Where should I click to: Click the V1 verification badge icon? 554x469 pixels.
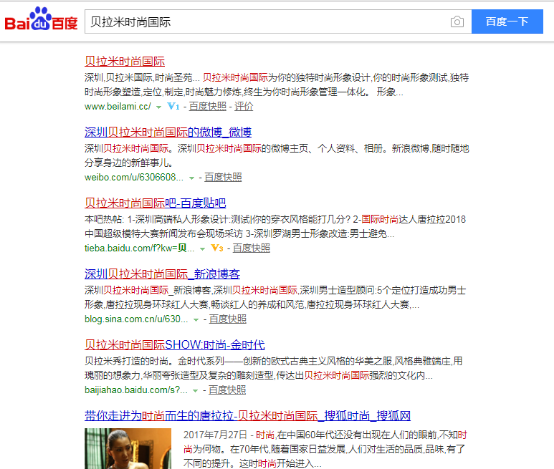173,106
